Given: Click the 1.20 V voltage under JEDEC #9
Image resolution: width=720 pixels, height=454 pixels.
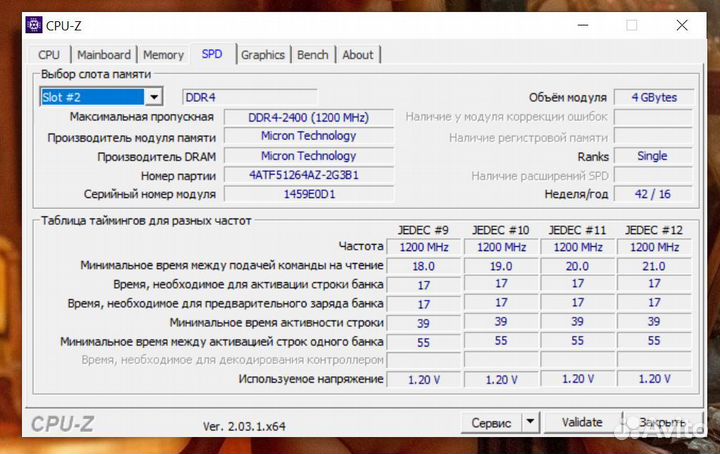Looking at the screenshot, I should 424,380.
